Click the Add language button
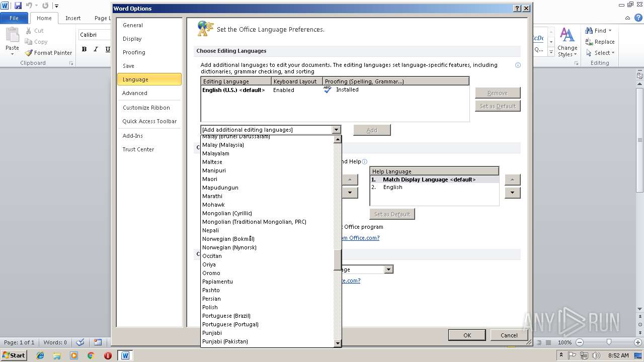 (372, 130)
